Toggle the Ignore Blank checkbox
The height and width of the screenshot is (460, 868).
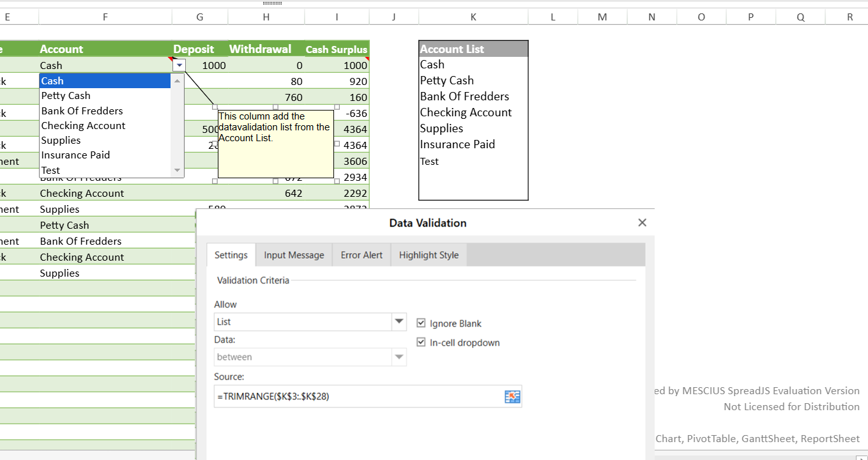tap(421, 323)
